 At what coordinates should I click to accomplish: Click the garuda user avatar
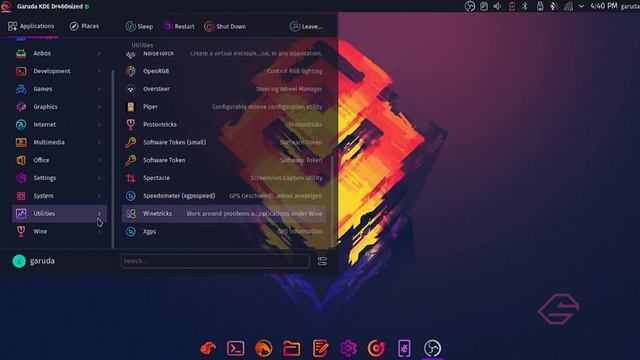19,261
